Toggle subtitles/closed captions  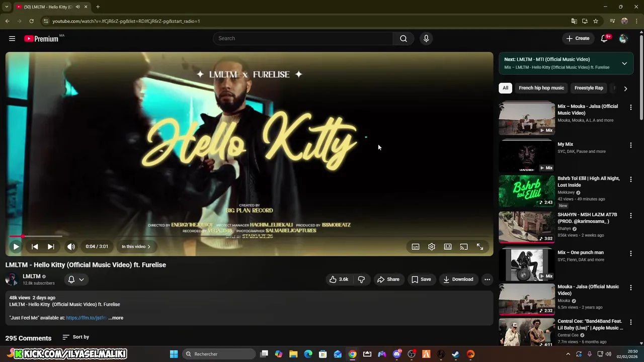click(416, 246)
